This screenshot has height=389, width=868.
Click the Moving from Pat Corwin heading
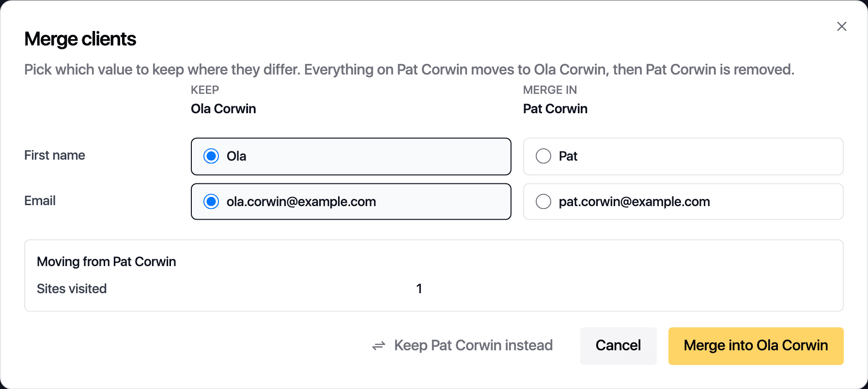(x=107, y=262)
